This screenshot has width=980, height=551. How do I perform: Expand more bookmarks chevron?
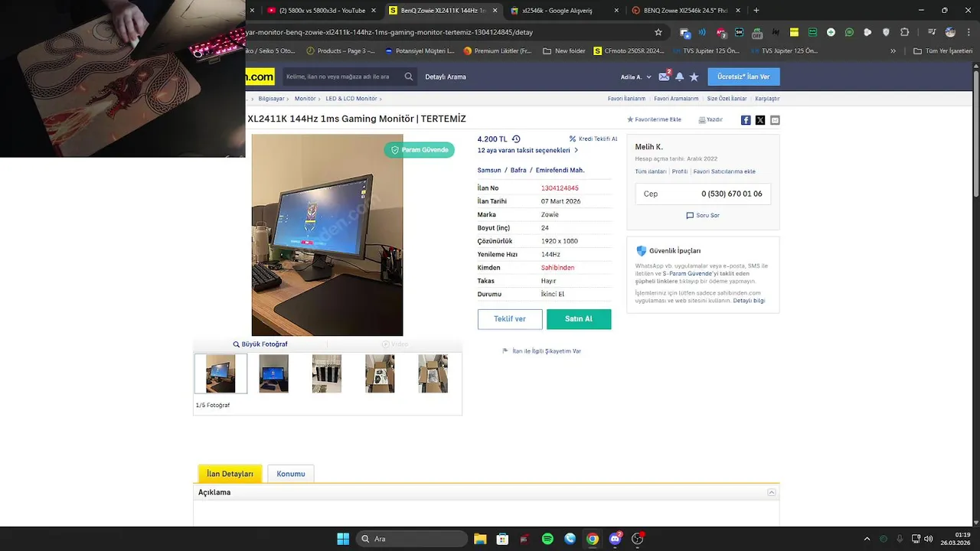(893, 51)
